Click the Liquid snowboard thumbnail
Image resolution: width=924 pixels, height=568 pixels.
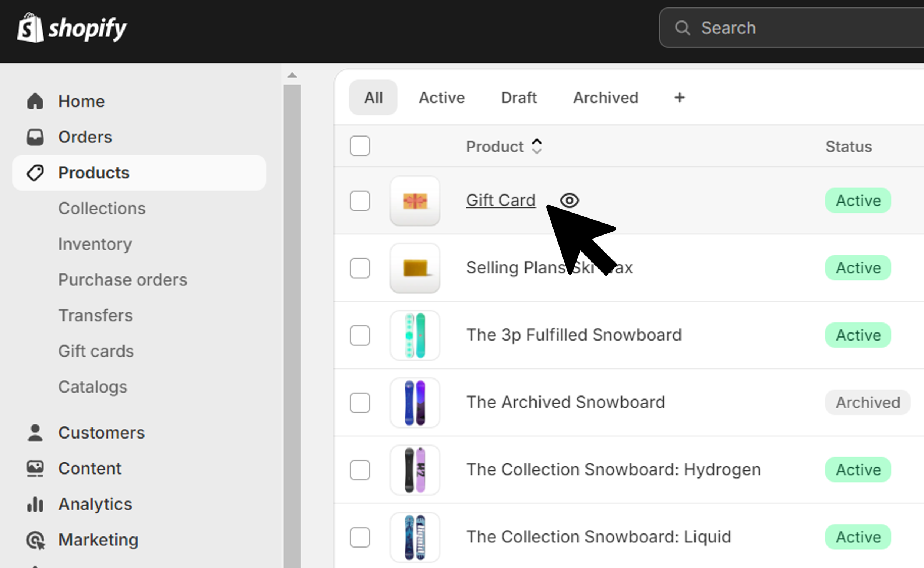click(415, 537)
